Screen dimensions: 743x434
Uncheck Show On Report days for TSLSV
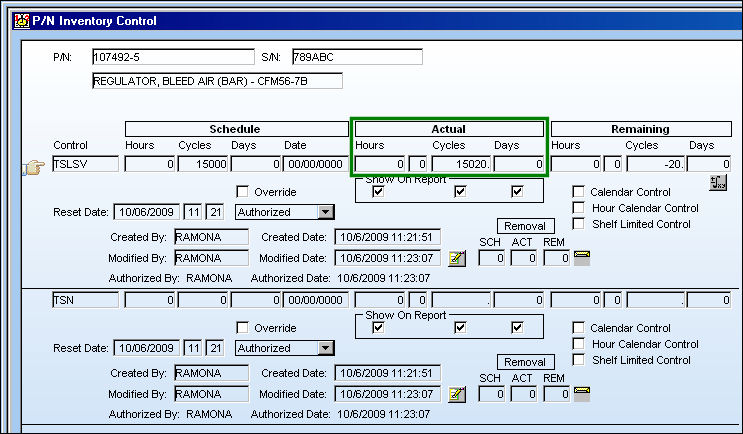coord(517,191)
